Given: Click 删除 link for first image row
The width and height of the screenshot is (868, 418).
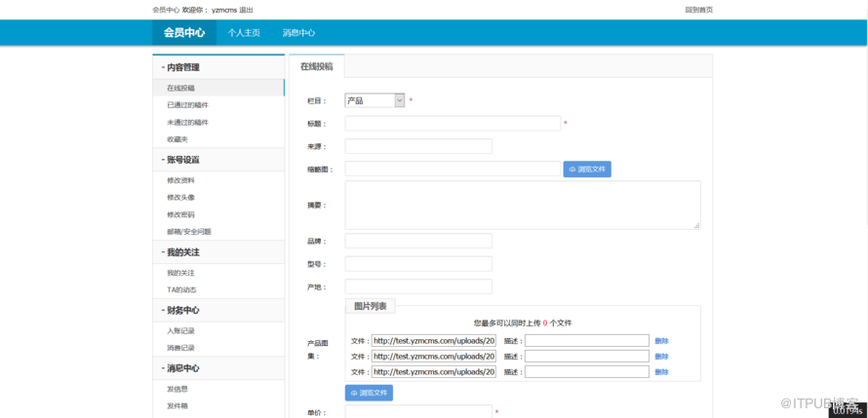Looking at the screenshot, I should coord(661,341).
